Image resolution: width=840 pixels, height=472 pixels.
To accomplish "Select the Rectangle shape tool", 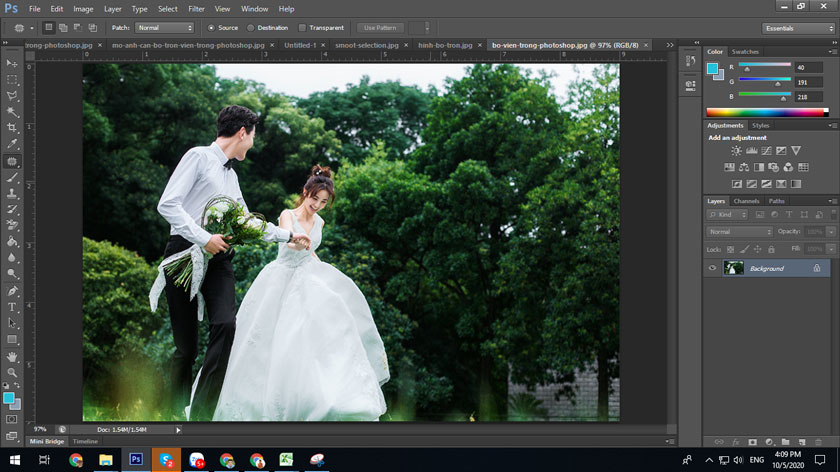I will coord(12,339).
